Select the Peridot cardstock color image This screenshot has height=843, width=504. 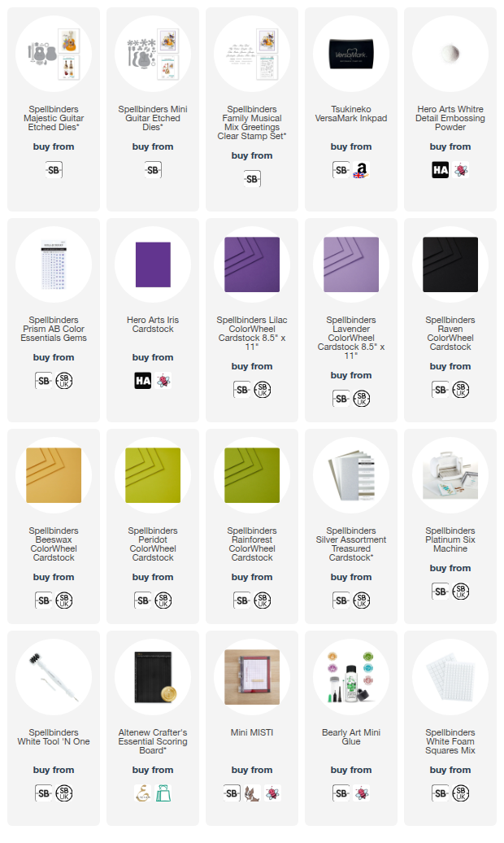click(x=153, y=475)
